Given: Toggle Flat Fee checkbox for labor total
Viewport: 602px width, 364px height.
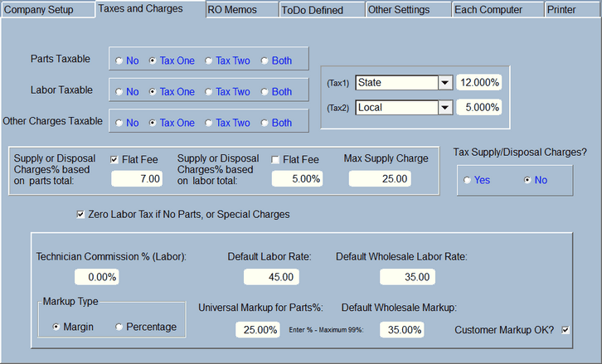Looking at the screenshot, I should click(x=275, y=159).
